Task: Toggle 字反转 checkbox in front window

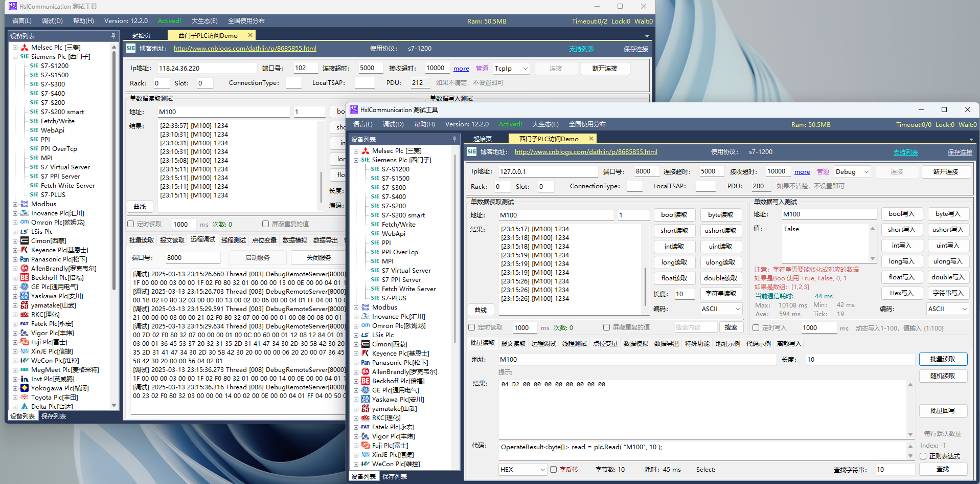Action: (x=554, y=470)
